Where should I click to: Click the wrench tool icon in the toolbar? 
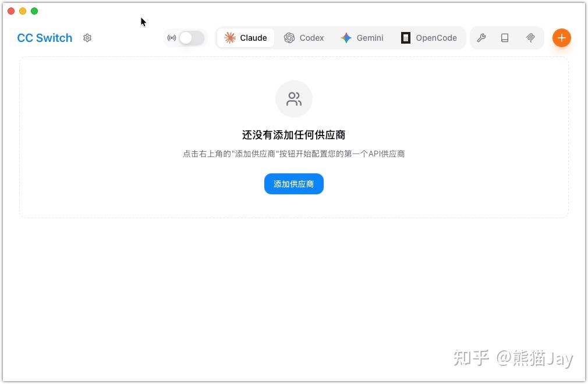pyautogui.click(x=481, y=37)
